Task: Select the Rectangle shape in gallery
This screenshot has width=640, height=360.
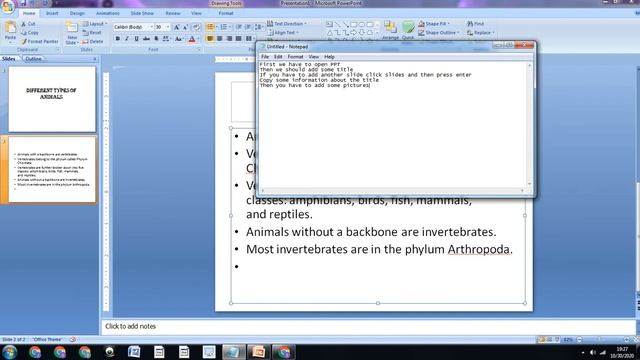Action: [x=353, y=24]
